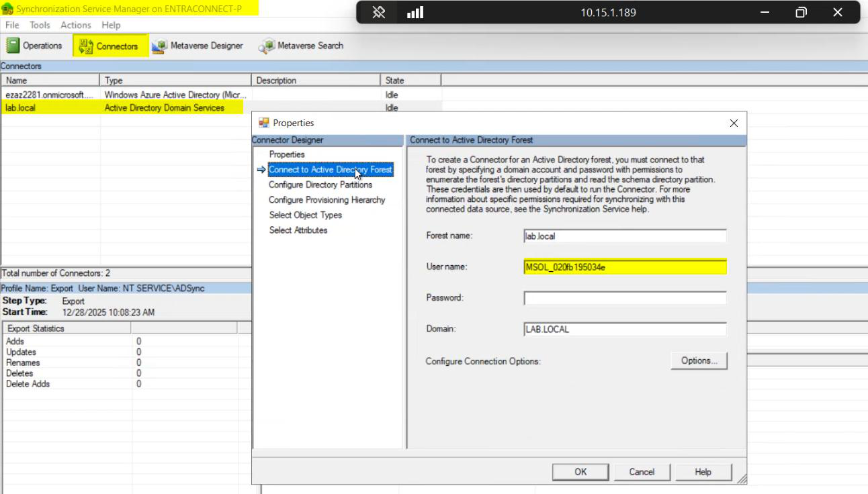Go to Select Object Types page
The width and height of the screenshot is (868, 494).
(x=306, y=215)
